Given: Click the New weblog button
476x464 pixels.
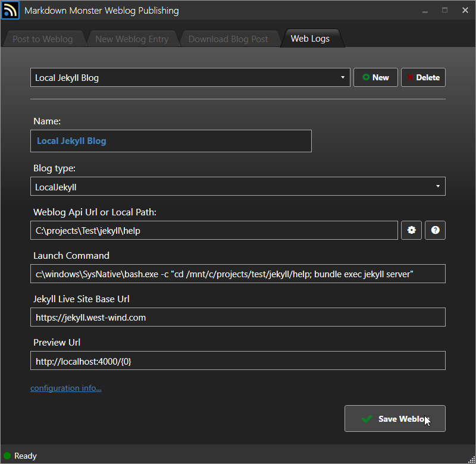Looking at the screenshot, I should tap(375, 77).
